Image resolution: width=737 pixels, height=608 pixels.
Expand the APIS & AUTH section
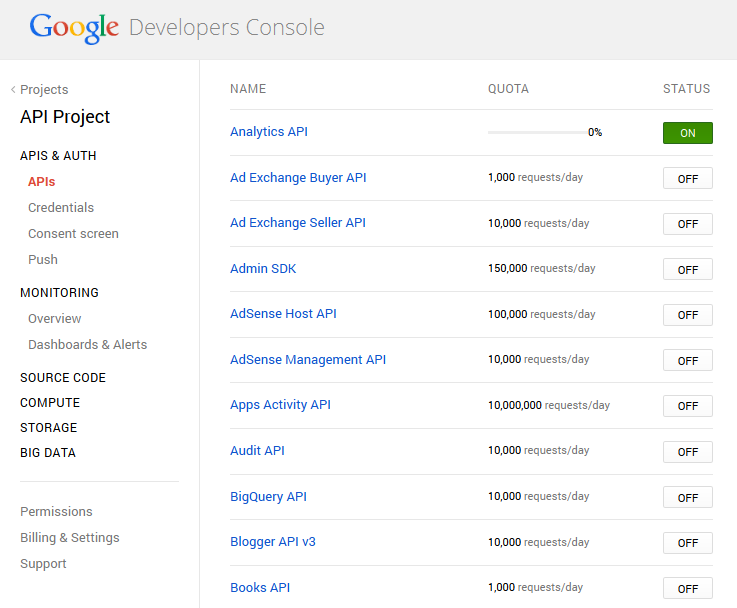[58, 156]
